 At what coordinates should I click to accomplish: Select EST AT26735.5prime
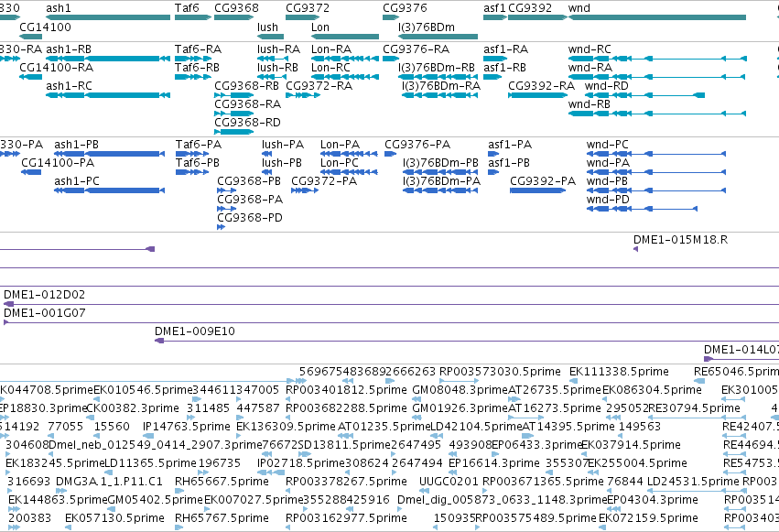click(x=514, y=400)
